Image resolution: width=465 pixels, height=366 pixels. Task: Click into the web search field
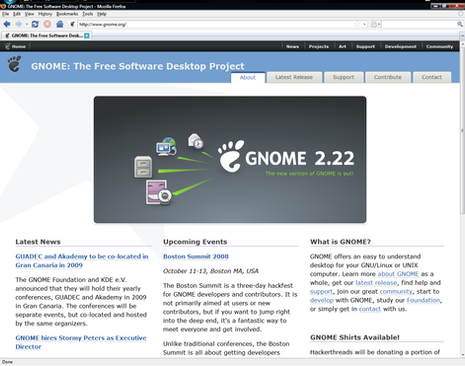point(418,24)
